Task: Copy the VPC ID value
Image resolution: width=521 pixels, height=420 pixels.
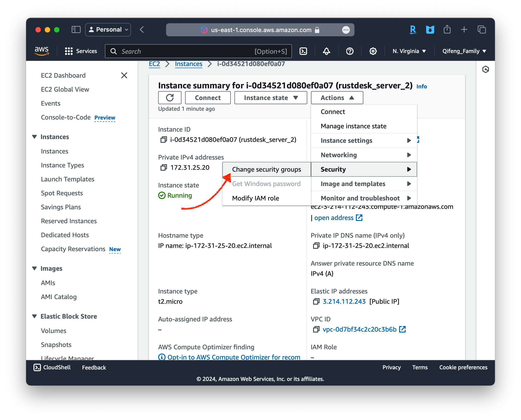Action: tap(316, 329)
